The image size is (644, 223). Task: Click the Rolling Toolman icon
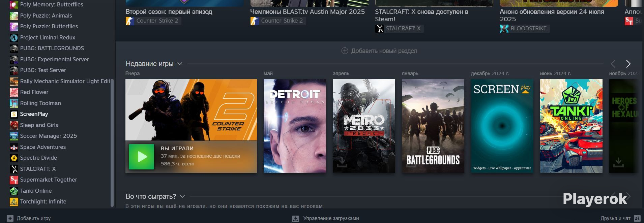click(x=14, y=103)
